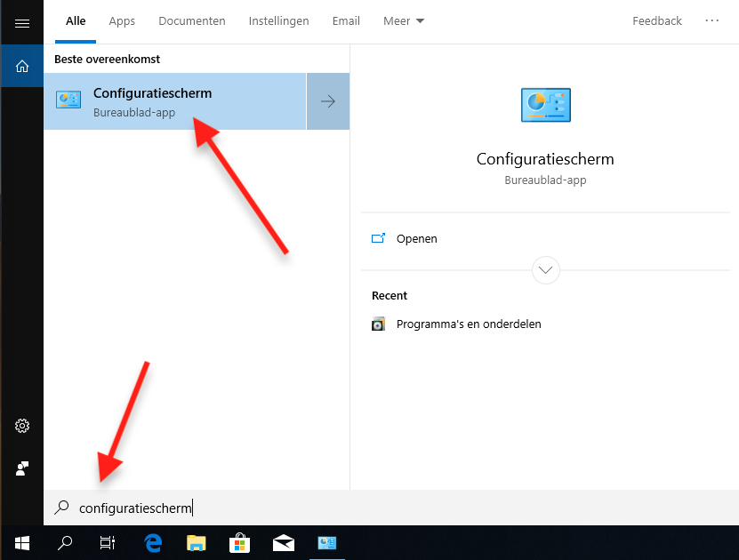Image resolution: width=739 pixels, height=560 pixels.
Task: Open the Settings gear icon
Action: coord(22,426)
